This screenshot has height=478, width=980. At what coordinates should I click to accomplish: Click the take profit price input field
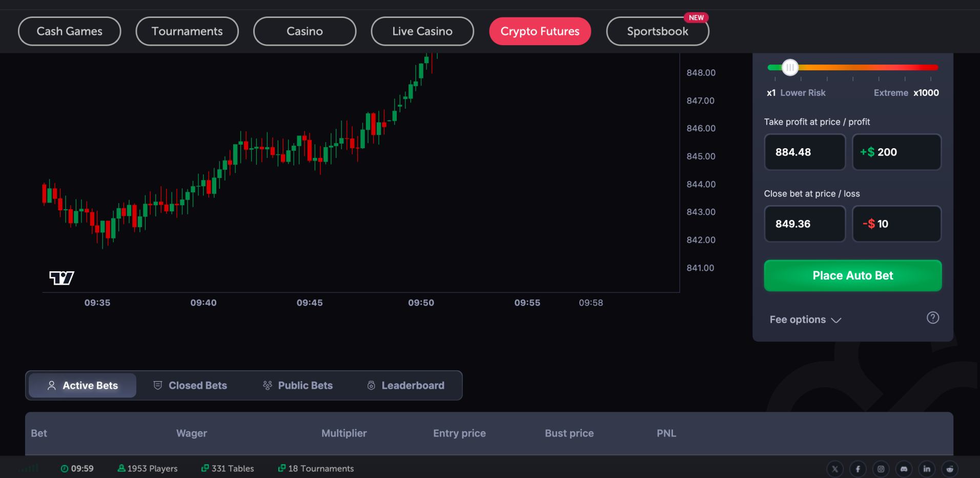[x=804, y=152]
